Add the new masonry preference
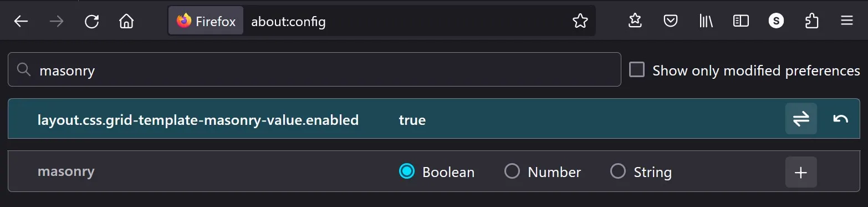This screenshot has height=207, width=868. click(x=801, y=172)
